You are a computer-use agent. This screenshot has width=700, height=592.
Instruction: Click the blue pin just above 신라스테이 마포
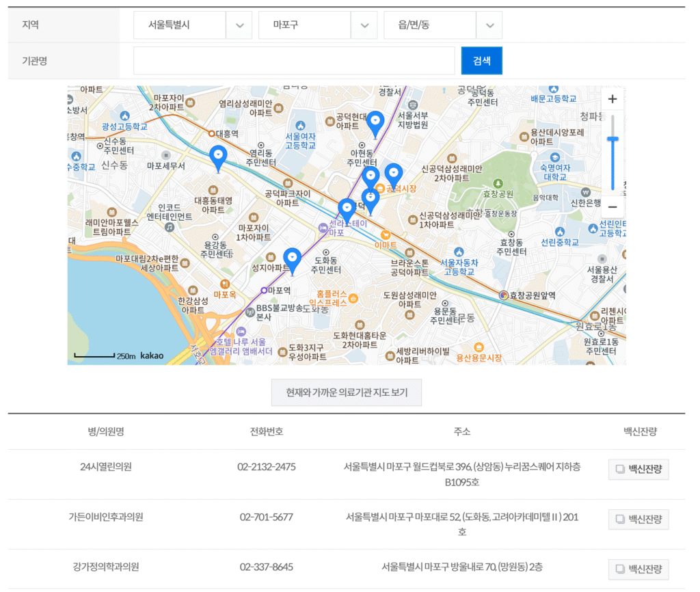347,211
